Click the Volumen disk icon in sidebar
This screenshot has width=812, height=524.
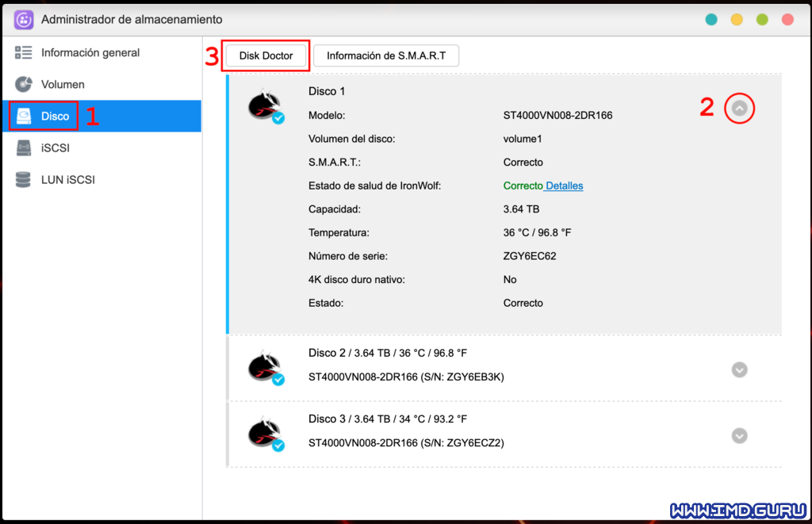24,85
